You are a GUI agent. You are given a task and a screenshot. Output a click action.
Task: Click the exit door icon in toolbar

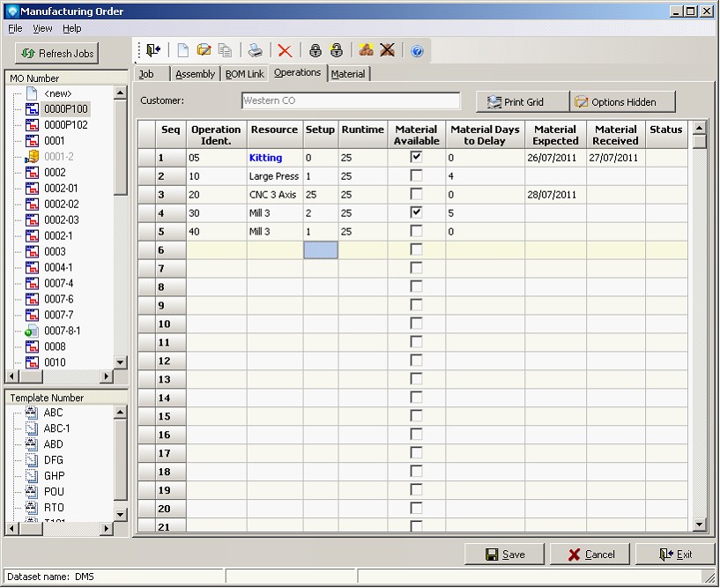tap(154, 51)
